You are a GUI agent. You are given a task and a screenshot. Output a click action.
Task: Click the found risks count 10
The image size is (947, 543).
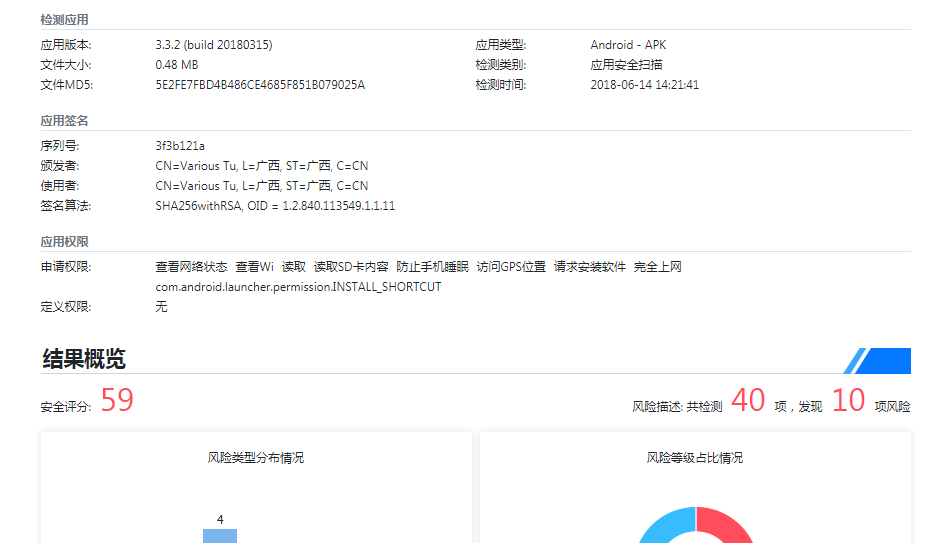point(848,400)
